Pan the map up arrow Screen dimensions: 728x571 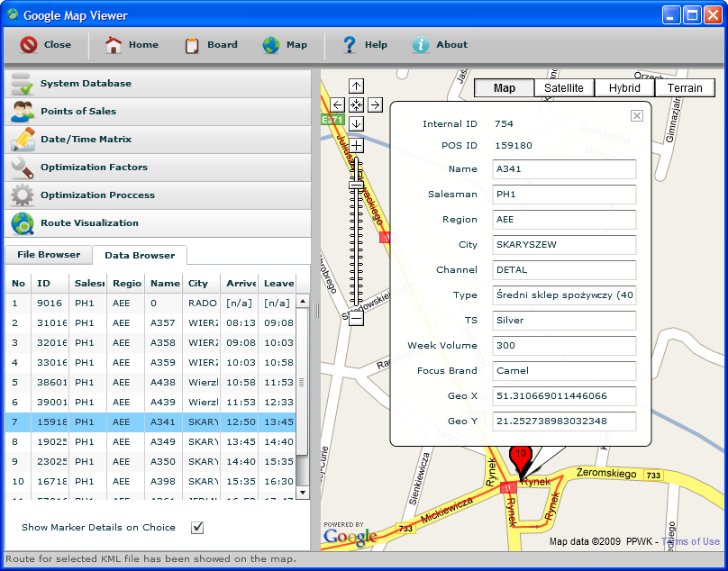pos(356,86)
